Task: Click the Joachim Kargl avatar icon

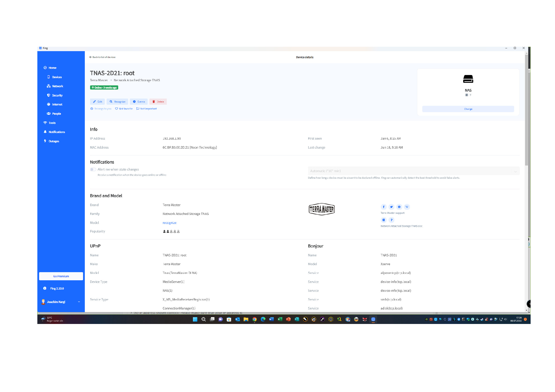Action: click(43, 302)
